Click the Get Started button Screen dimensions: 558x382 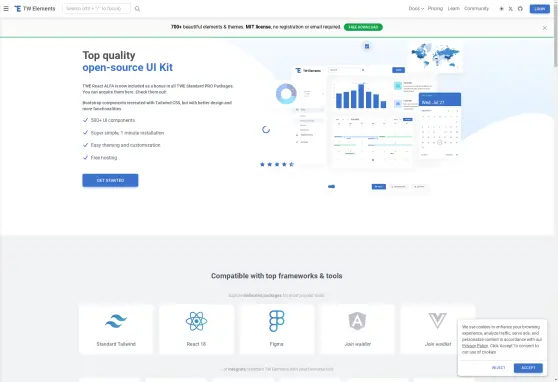(110, 180)
